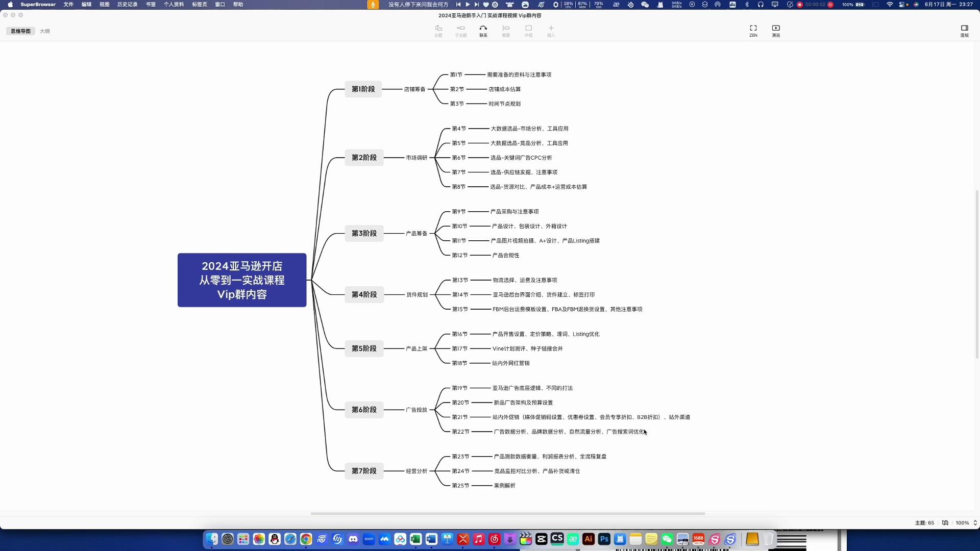Viewport: 980px width, 551px height.
Task: Click the 子主题 (subtopic) toolbar icon
Action: coord(460,31)
